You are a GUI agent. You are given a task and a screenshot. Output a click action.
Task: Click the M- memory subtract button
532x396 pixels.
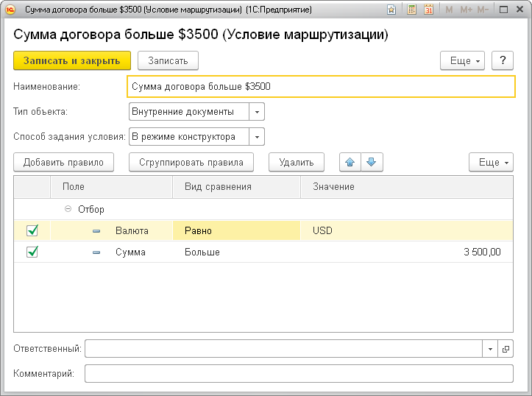coord(482,10)
